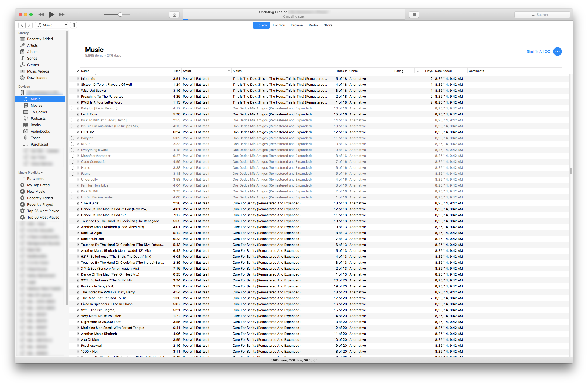Click the volume slider knob
Viewport: 588px width, 385px height.
point(120,15)
